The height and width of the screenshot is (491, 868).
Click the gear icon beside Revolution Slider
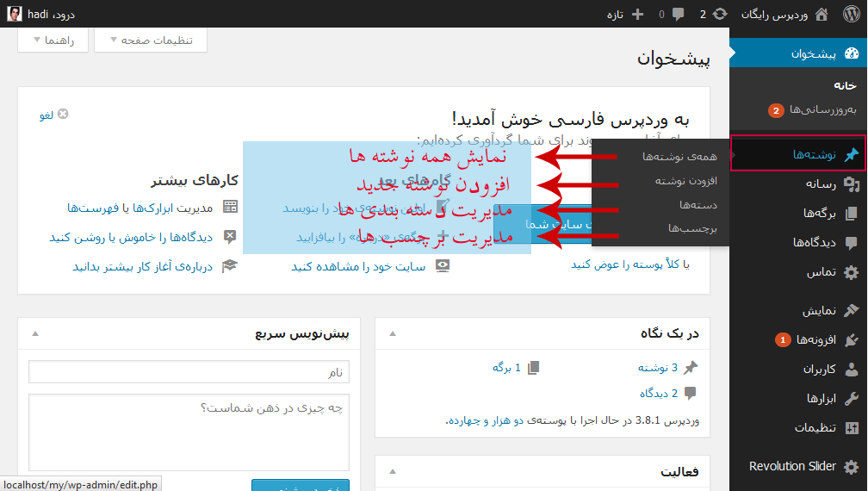click(x=852, y=467)
